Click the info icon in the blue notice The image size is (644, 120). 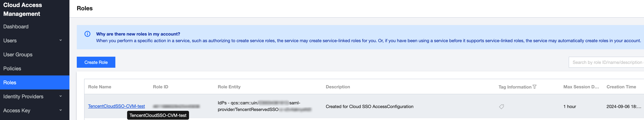pos(87,34)
